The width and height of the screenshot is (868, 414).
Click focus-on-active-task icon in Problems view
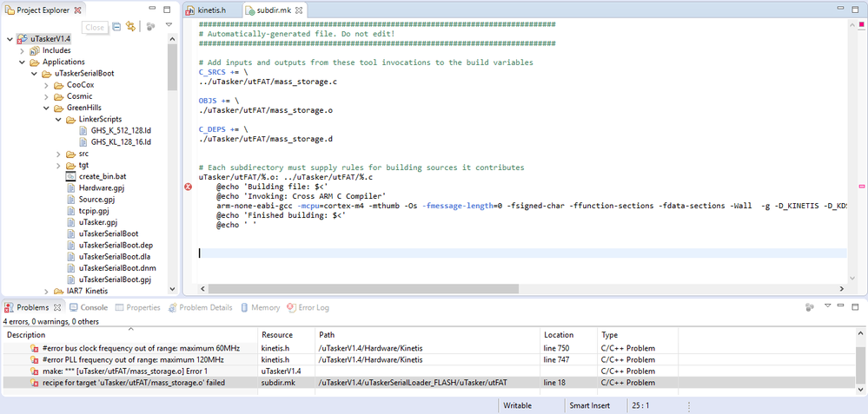[810, 306]
